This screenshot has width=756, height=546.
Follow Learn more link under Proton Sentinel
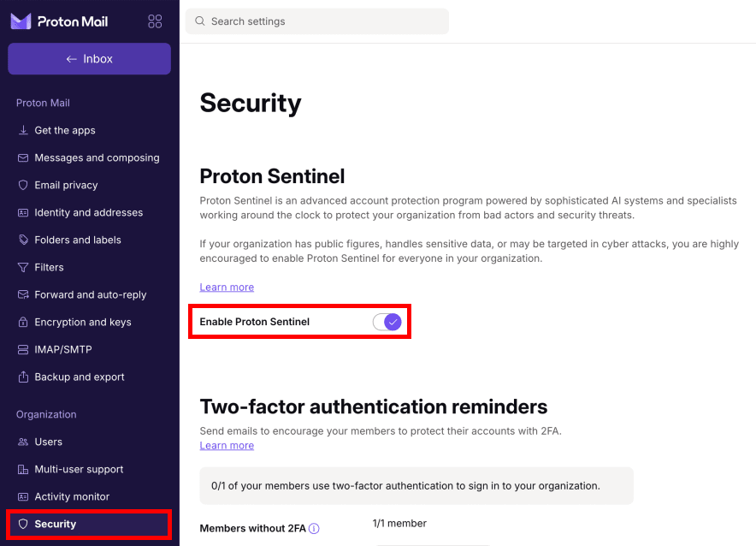[x=227, y=287]
